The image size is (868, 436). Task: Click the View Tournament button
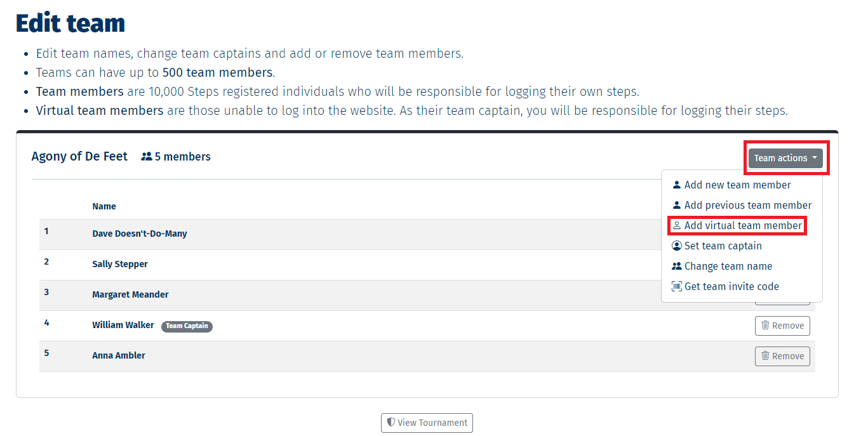pos(427,423)
